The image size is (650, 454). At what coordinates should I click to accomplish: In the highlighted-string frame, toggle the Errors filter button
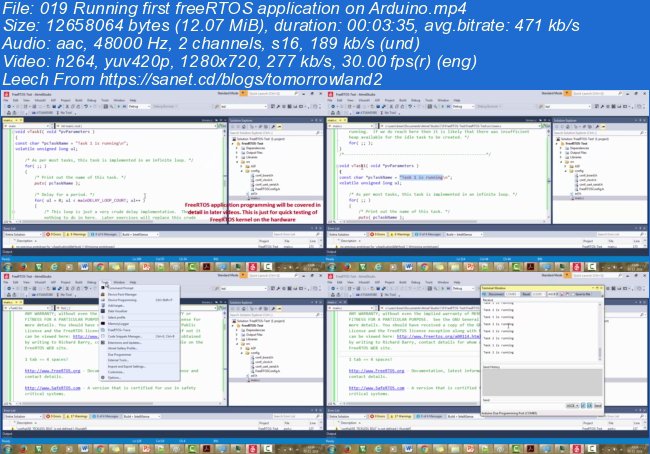(x=378, y=234)
